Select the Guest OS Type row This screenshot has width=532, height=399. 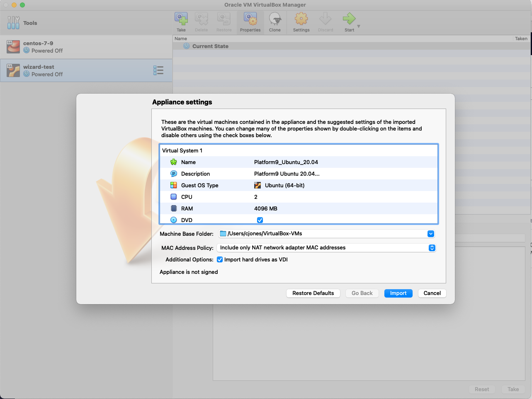pos(199,185)
